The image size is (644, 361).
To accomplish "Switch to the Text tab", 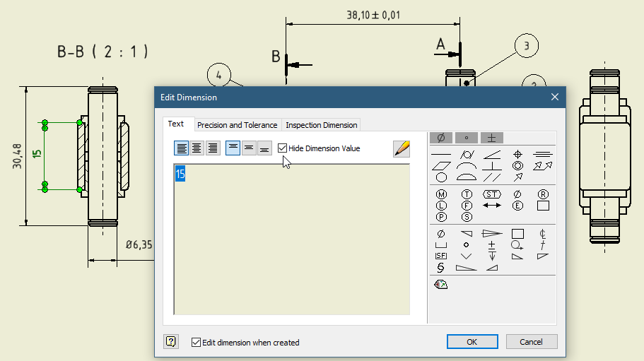I will pos(176,124).
